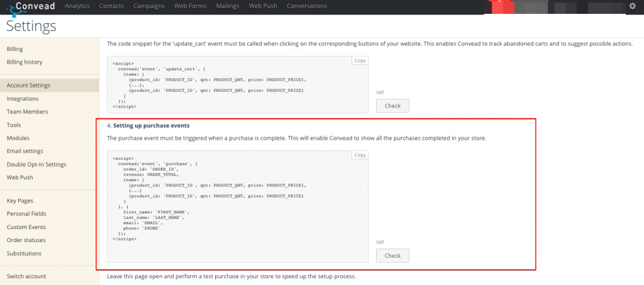
Task: Click the "order_id: 'ORDER_ID'" code line
Action: 151,169
